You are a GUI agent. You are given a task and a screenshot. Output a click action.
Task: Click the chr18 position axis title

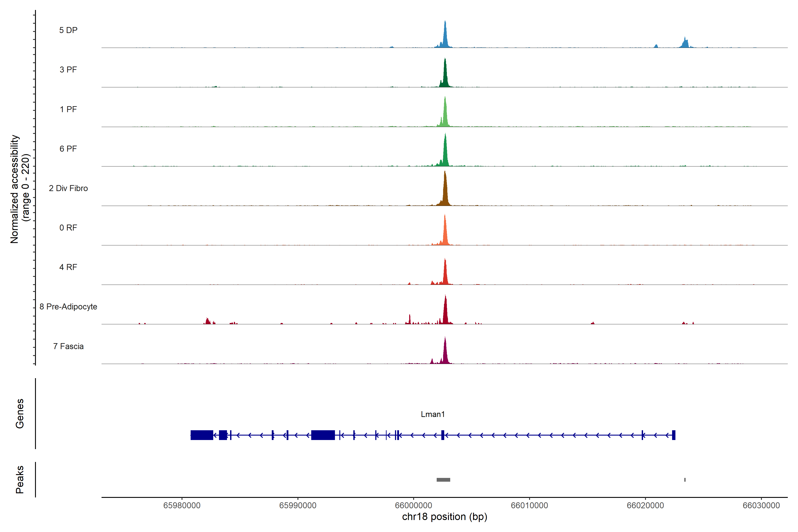(444, 517)
